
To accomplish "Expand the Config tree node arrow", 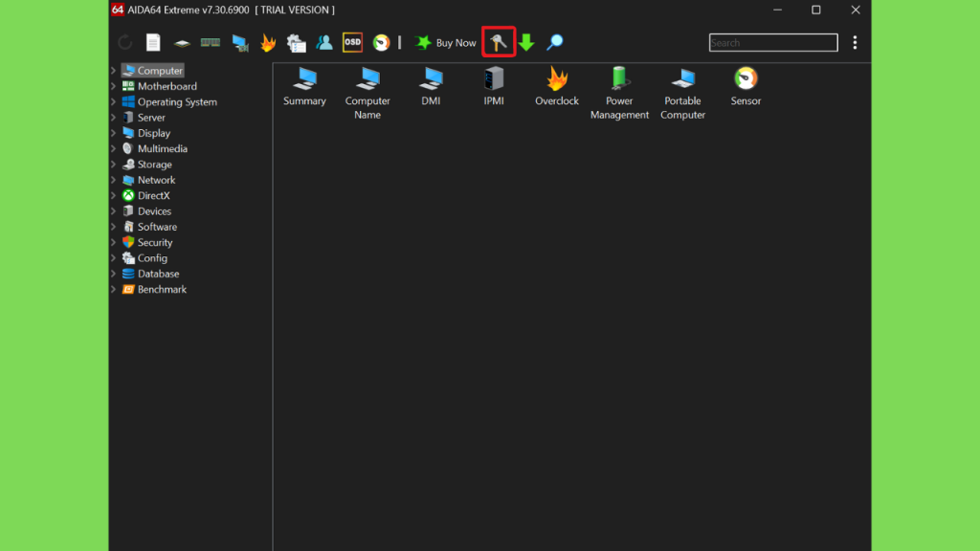I will [x=114, y=258].
